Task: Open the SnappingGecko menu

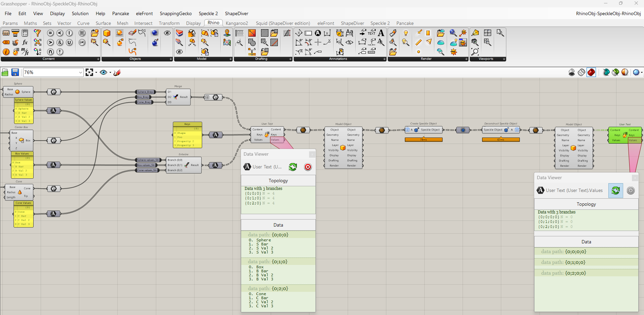Action: click(x=176, y=13)
